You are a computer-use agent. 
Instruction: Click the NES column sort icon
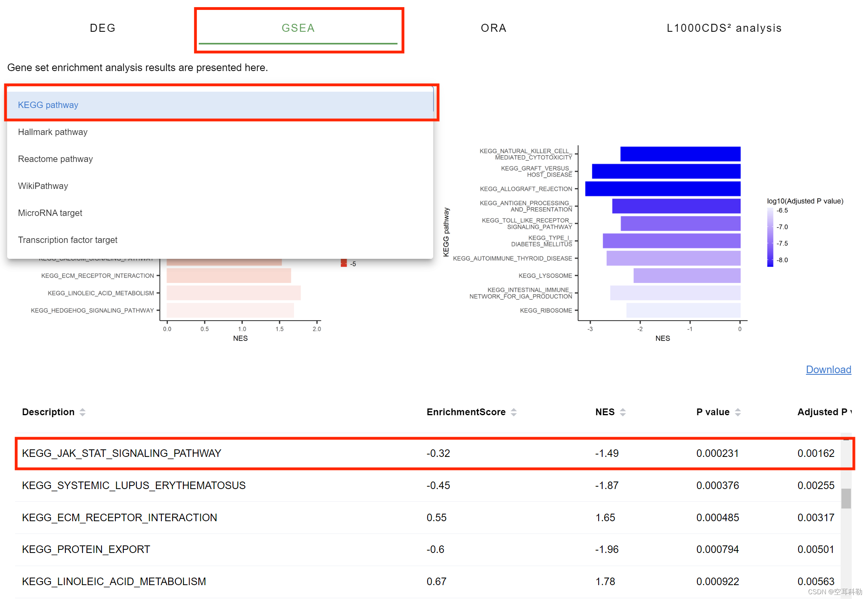(622, 412)
